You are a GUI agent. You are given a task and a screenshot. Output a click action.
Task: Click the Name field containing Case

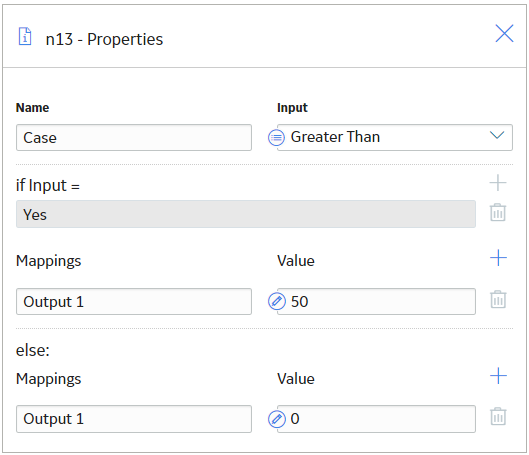[x=134, y=138]
